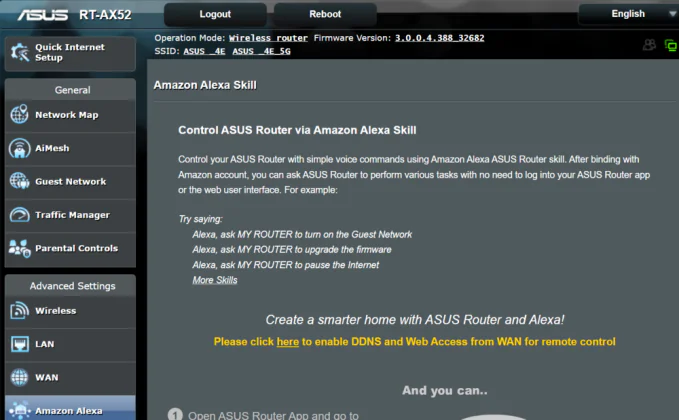This screenshot has height=420, width=679.
Task: Click the General section header
Action: [x=72, y=90]
